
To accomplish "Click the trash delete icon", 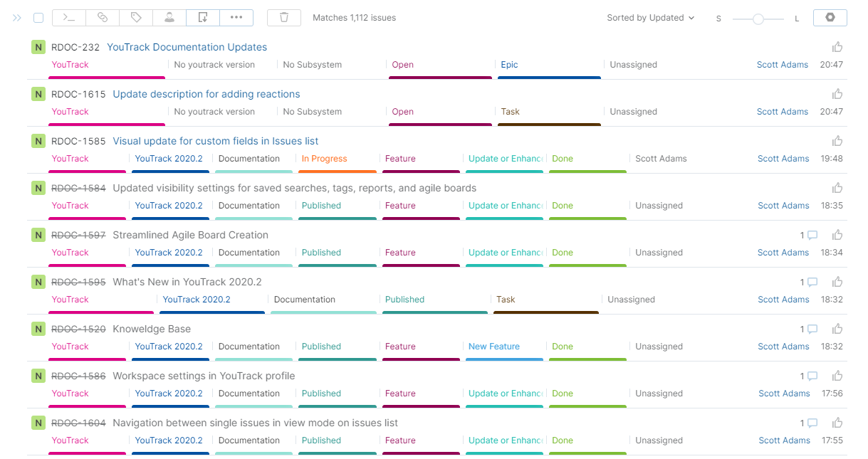I will point(284,18).
